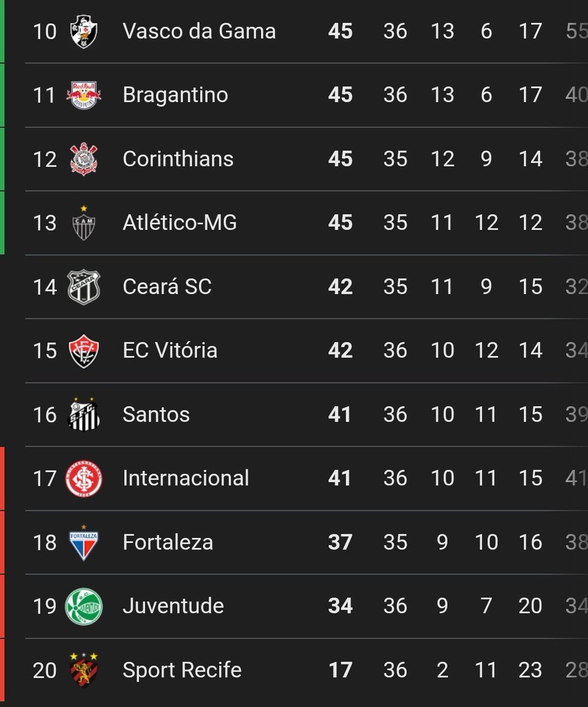Click the Santos club crest

(84, 414)
